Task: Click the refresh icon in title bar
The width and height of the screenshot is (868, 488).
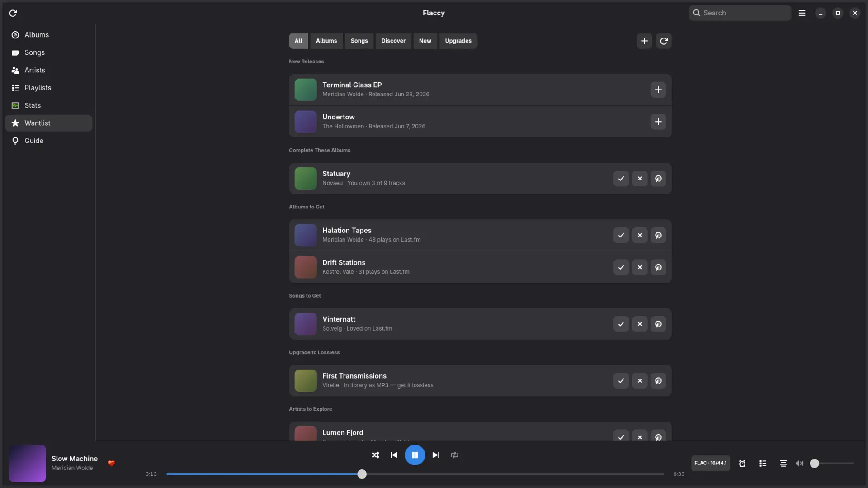Action: click(13, 13)
